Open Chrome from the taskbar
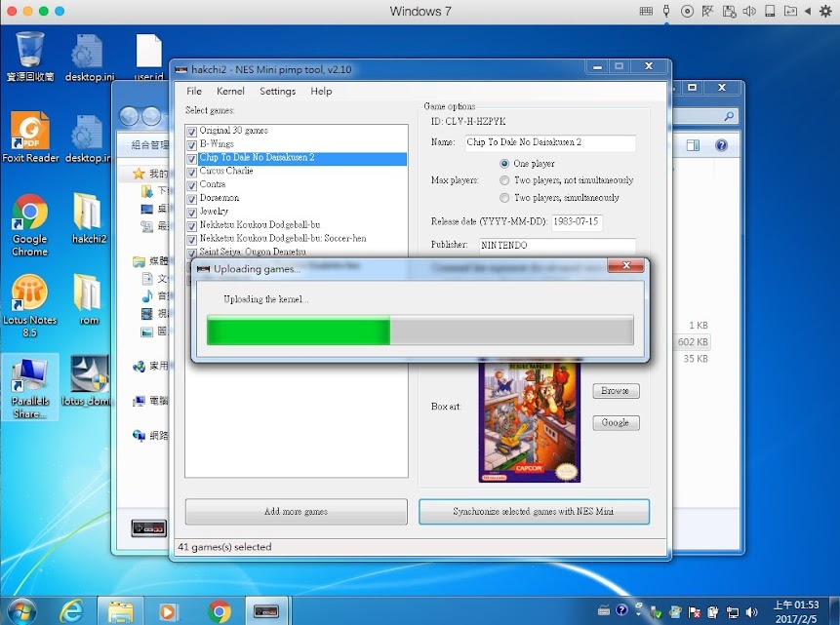Viewport: 840px width, 625px height. 220,611
